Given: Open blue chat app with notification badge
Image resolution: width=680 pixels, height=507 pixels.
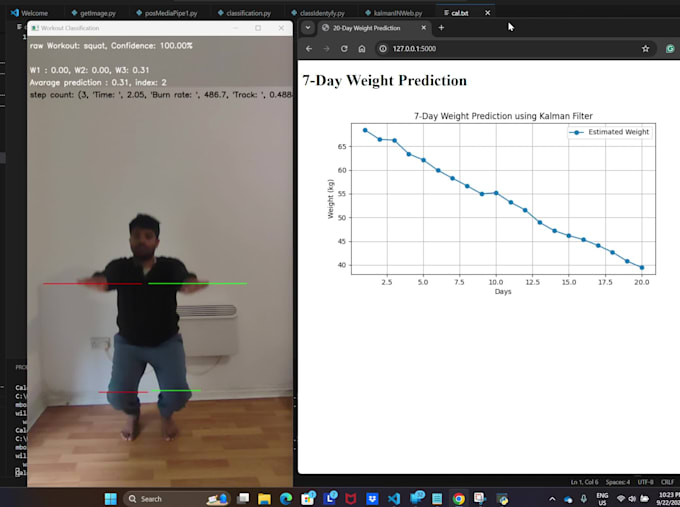Looking at the screenshot, I should (417, 499).
